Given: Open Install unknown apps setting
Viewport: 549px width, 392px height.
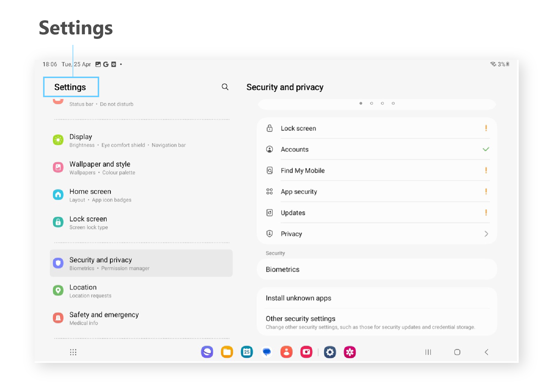Looking at the screenshot, I should click(298, 298).
